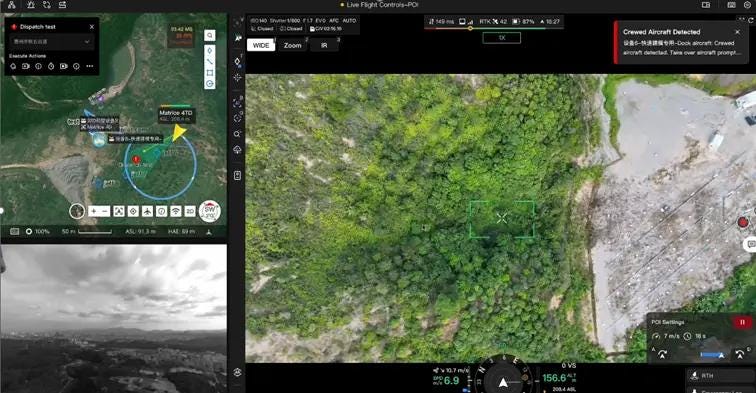The width and height of the screenshot is (756, 393).
Task: Click the waypoint pin icon in camera sidebar
Action: tap(238, 61)
